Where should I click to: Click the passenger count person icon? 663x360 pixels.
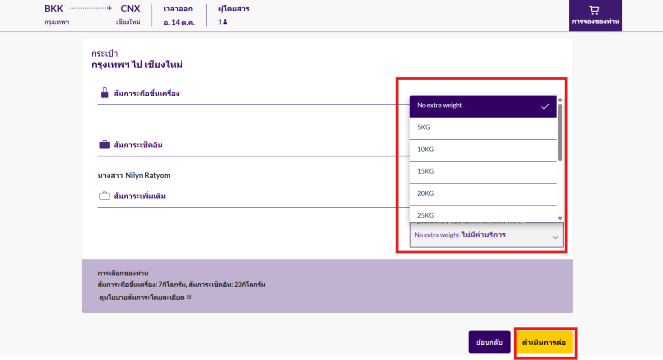coord(225,22)
